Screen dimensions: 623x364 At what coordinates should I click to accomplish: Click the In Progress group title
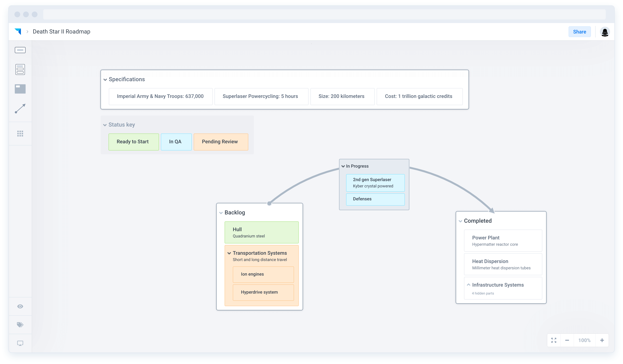coord(357,166)
